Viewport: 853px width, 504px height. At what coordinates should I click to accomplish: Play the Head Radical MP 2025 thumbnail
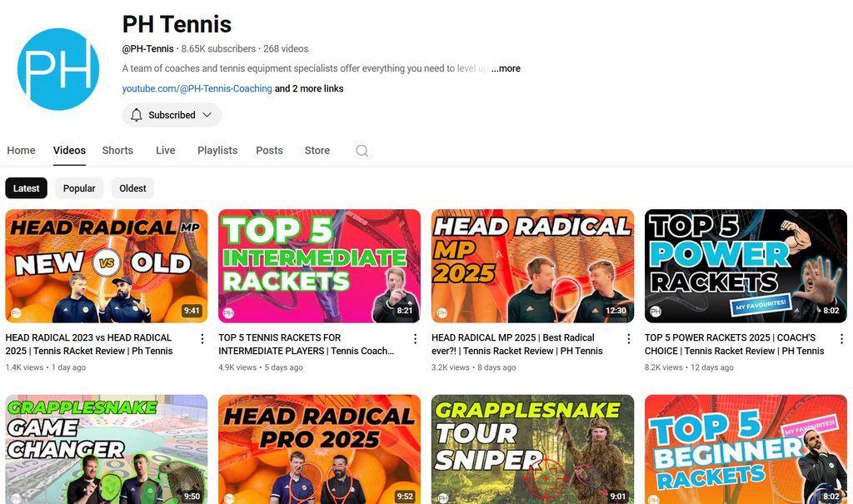coord(532,266)
